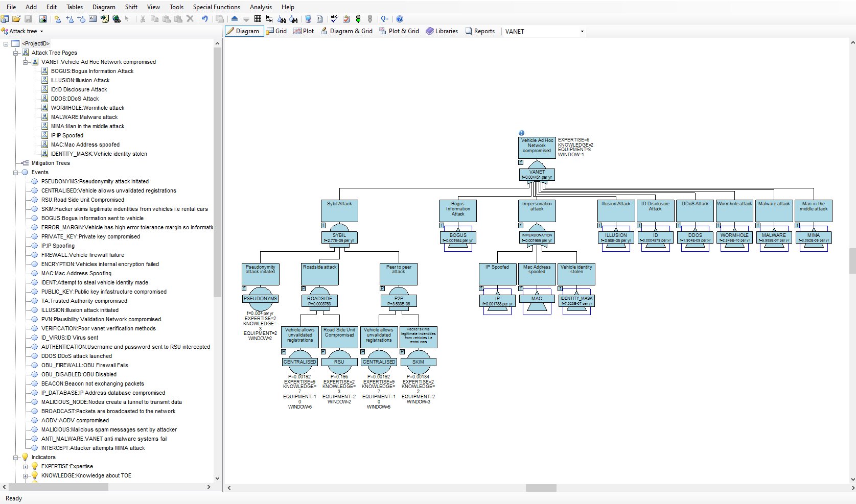Open the VANET page dropdown
Screen dimensions: 856x504
pyautogui.click(x=582, y=32)
